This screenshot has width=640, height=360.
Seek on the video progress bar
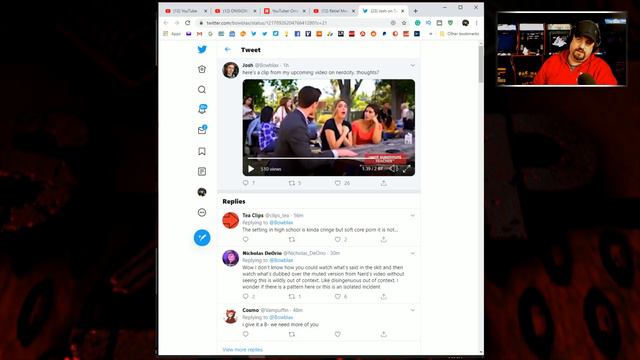329,158
